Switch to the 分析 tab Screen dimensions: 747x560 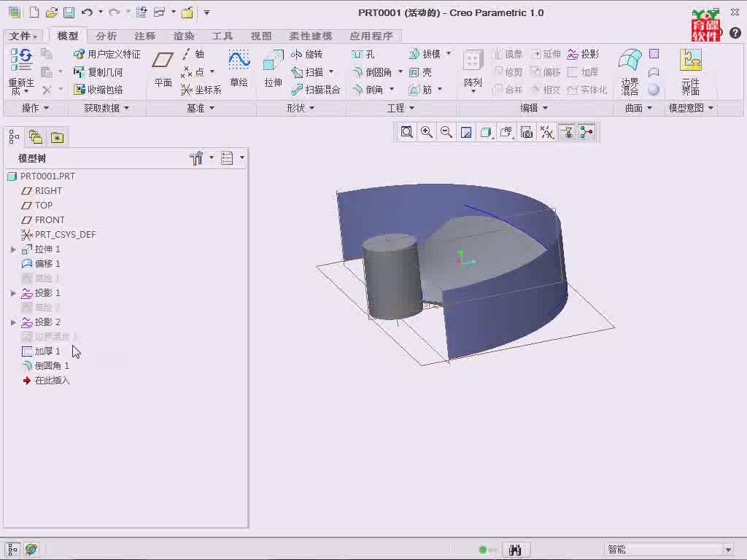(x=107, y=36)
